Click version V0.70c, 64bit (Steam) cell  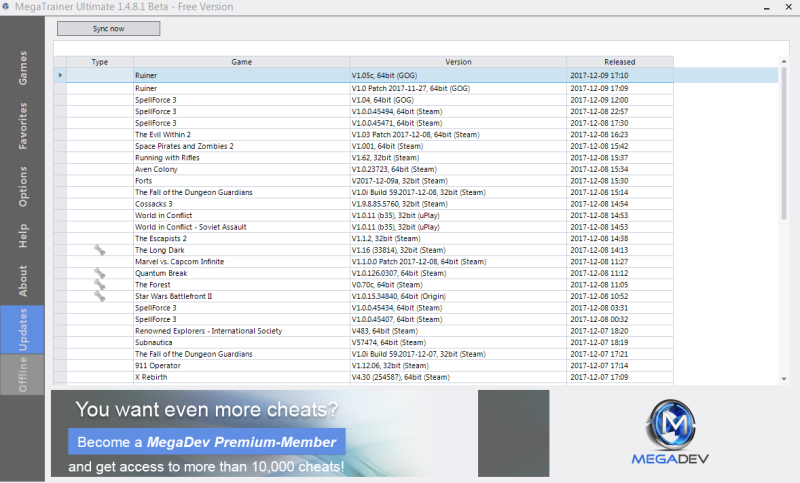(x=458, y=285)
